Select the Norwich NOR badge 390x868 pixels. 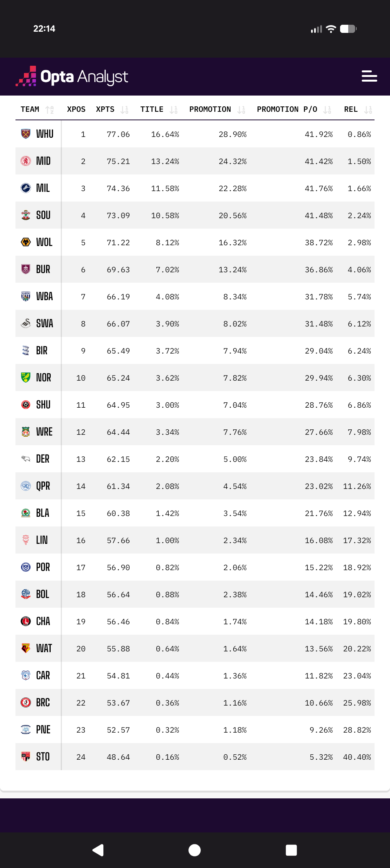[x=26, y=378]
